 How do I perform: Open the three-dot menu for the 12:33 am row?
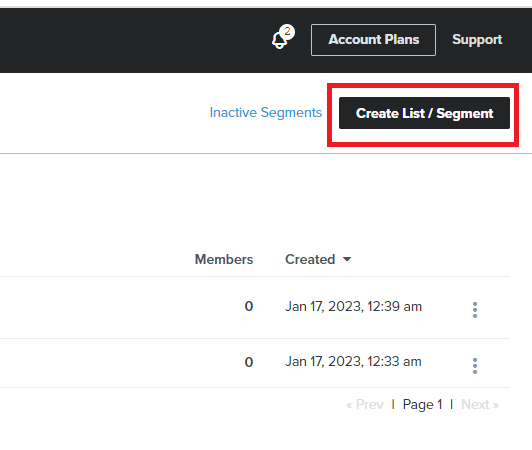[x=475, y=366]
